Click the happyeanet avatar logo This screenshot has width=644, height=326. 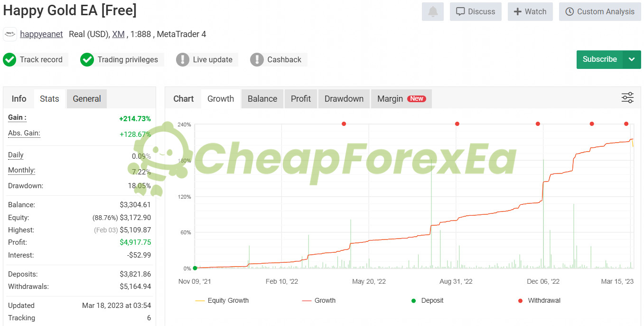coord(10,34)
